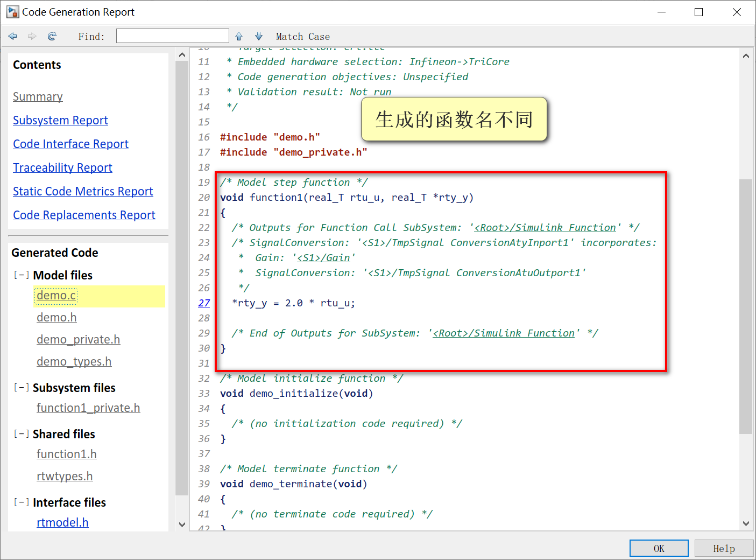Click the Contents heading
The image size is (756, 560).
click(37, 65)
